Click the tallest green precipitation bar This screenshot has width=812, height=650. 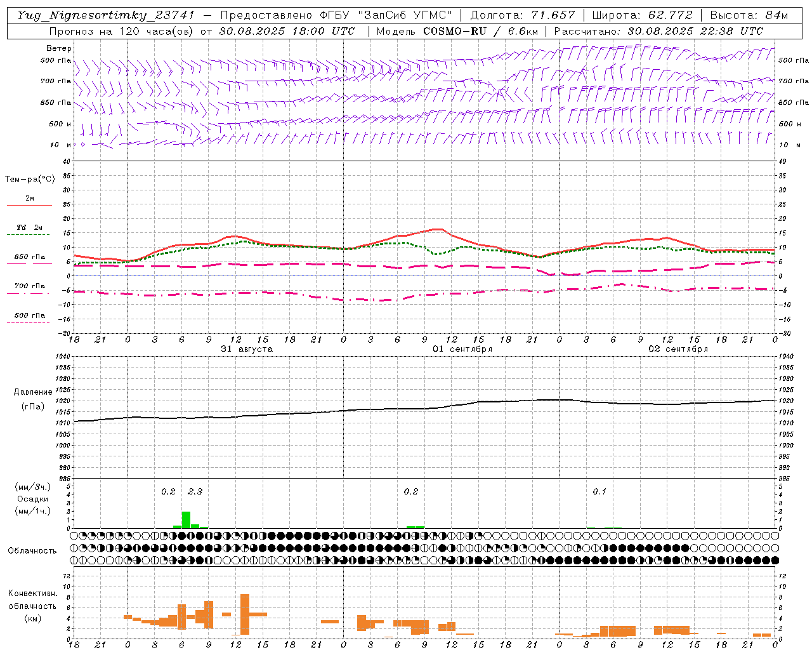click(186, 520)
